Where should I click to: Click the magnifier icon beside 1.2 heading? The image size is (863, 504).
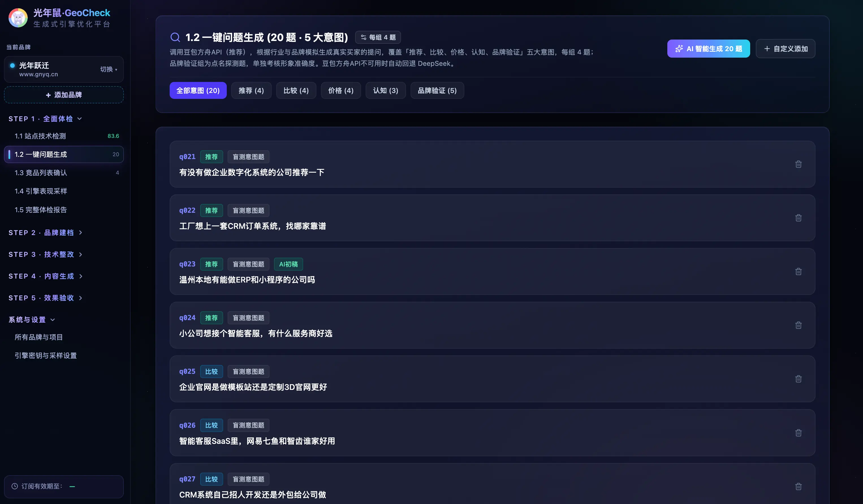(175, 37)
